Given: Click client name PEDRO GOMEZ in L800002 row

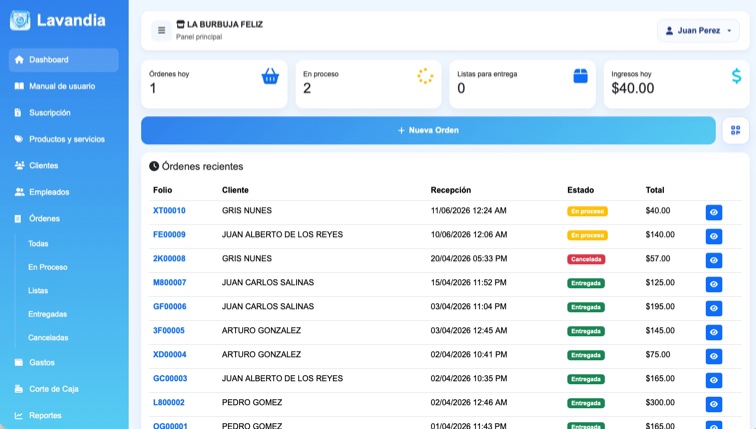Looking at the screenshot, I should coord(252,402).
